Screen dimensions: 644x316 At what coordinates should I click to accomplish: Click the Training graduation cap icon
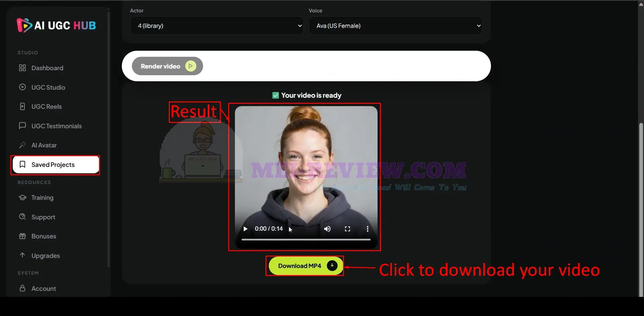coord(22,197)
